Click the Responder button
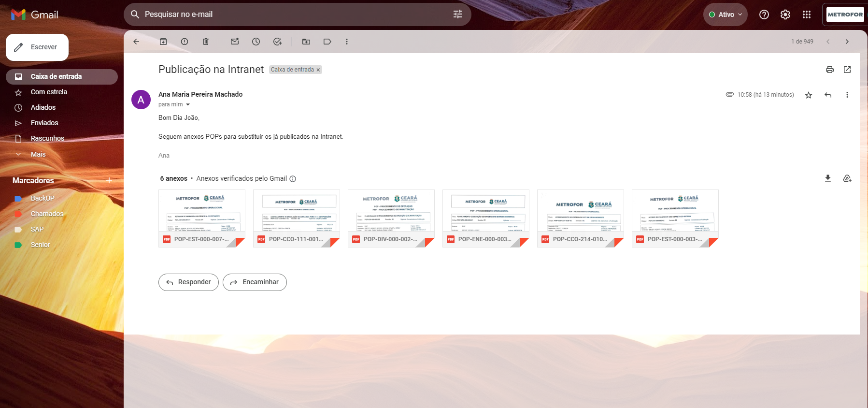Viewport: 868px width, 408px height. pyautogui.click(x=188, y=282)
